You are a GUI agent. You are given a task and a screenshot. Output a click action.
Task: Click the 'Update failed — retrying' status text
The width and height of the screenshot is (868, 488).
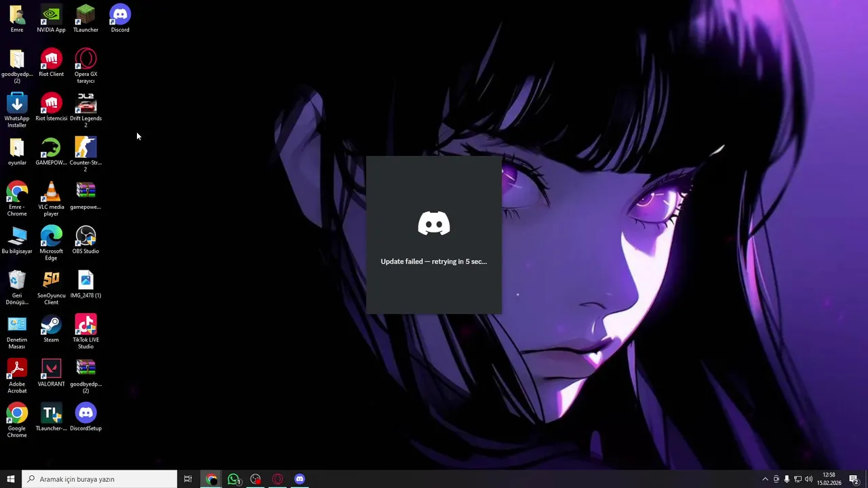pos(434,262)
